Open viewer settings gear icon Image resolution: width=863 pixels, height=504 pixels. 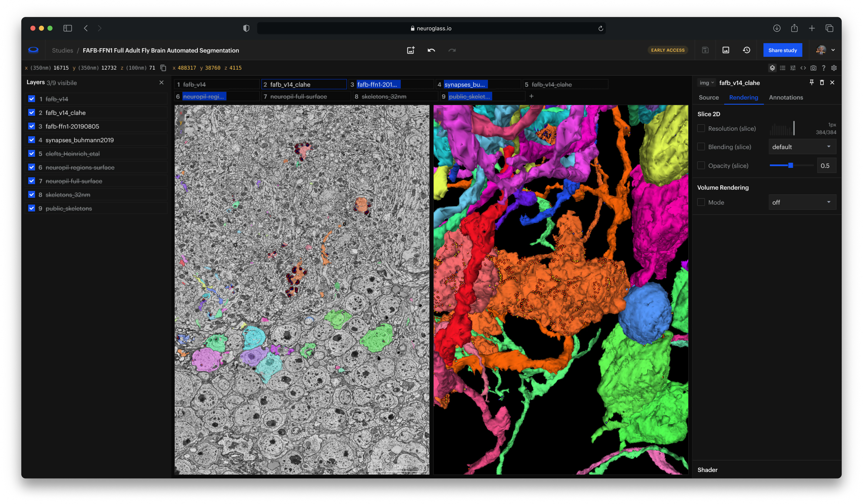tap(834, 68)
